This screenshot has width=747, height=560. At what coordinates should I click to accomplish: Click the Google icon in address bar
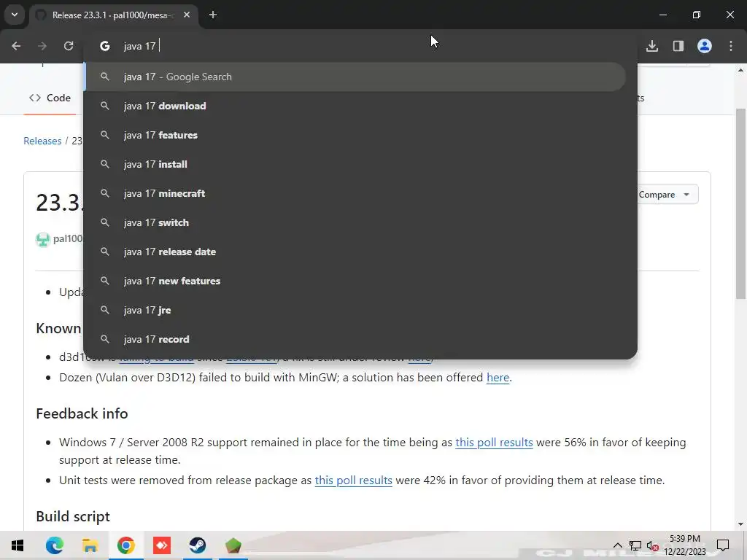click(x=105, y=46)
